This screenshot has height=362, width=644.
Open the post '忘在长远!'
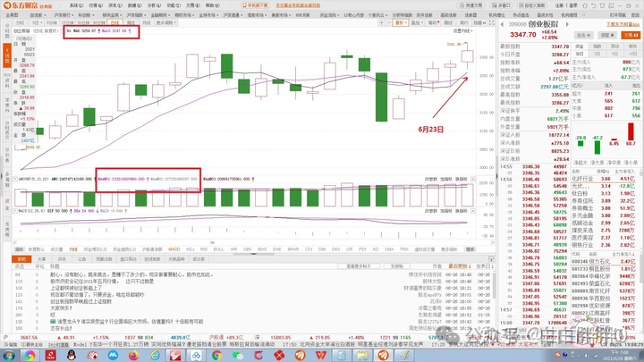click(x=61, y=328)
